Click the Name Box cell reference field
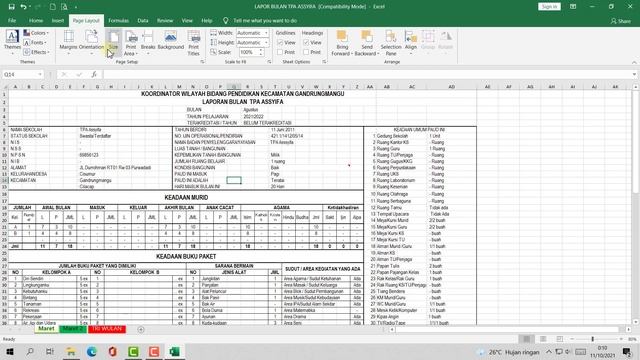The image size is (640, 360). click(20, 74)
